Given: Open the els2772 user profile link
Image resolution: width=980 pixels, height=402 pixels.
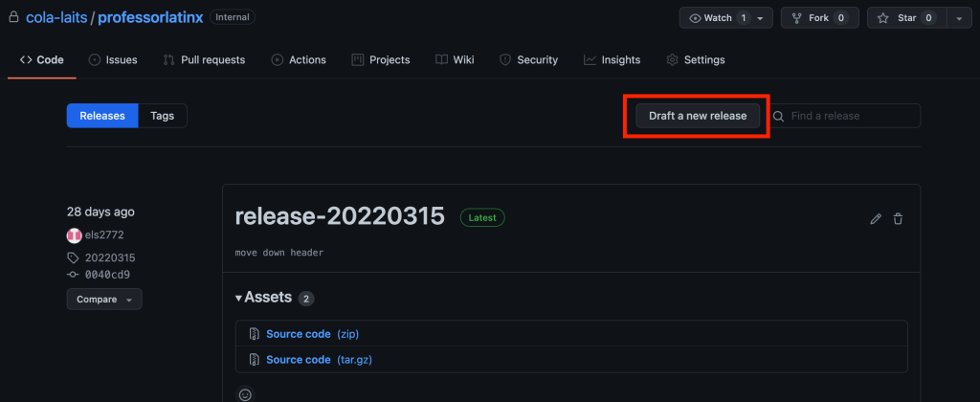Looking at the screenshot, I should pos(106,235).
